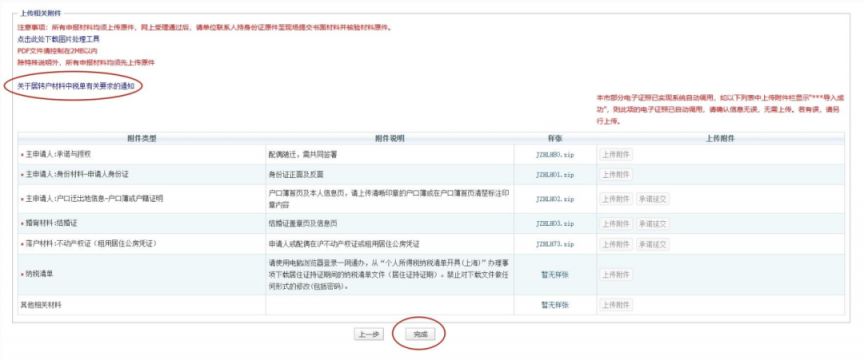Upload attachment for 申请人身份证 materials

tap(616, 175)
